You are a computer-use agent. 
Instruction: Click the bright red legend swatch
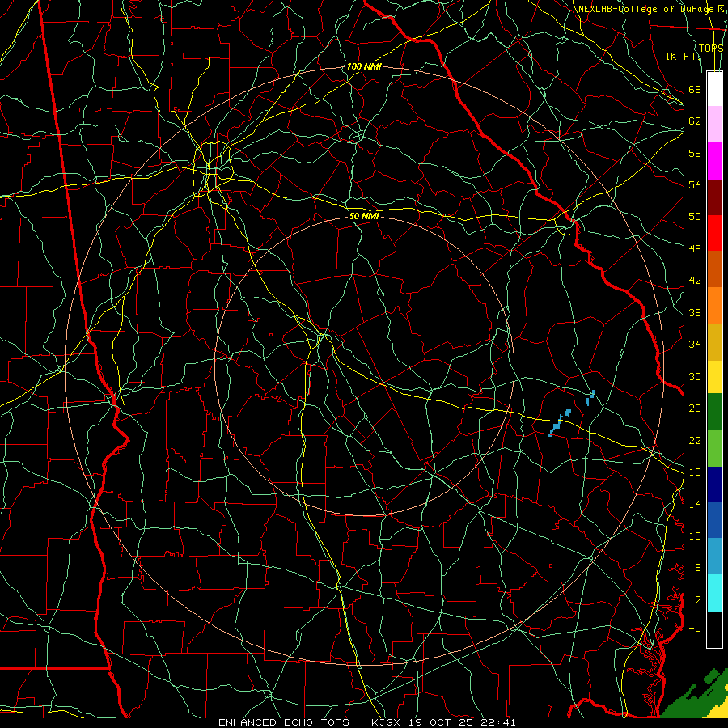[714, 233]
